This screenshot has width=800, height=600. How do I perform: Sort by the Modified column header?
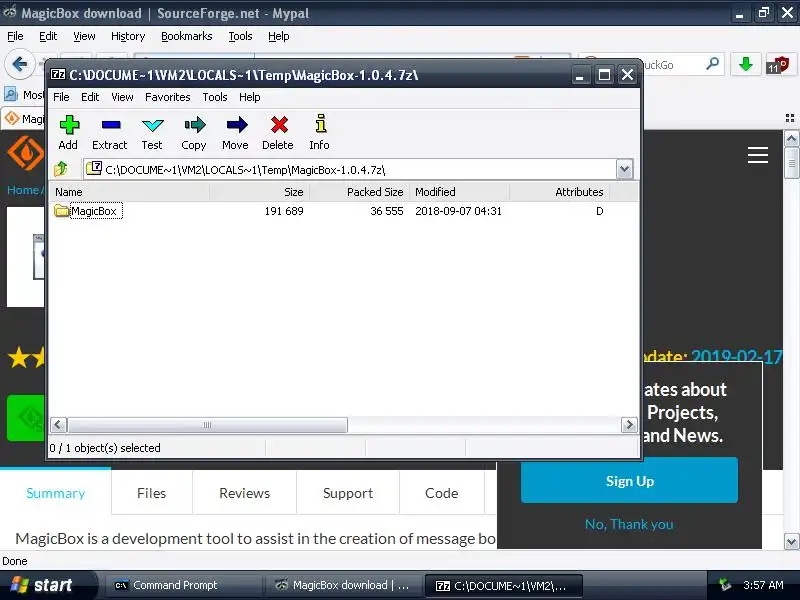[459, 192]
